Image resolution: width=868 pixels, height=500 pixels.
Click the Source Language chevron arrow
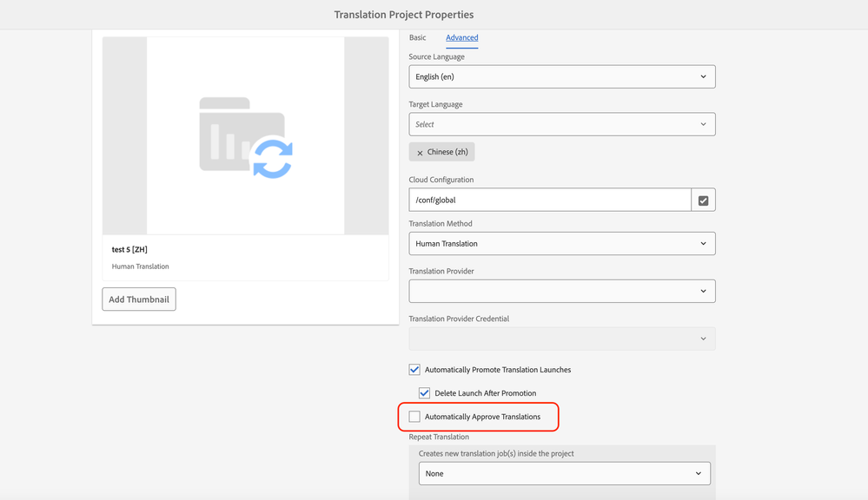[703, 76]
